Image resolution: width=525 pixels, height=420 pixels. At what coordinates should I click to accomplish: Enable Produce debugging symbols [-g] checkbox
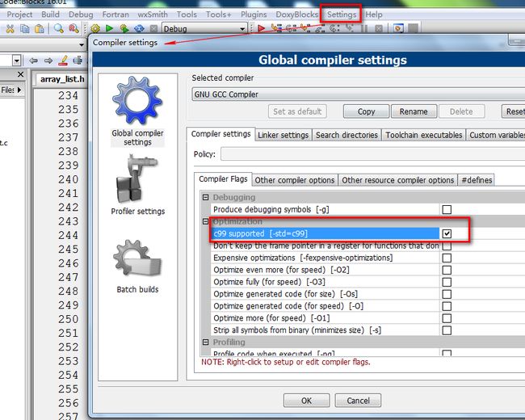point(447,210)
